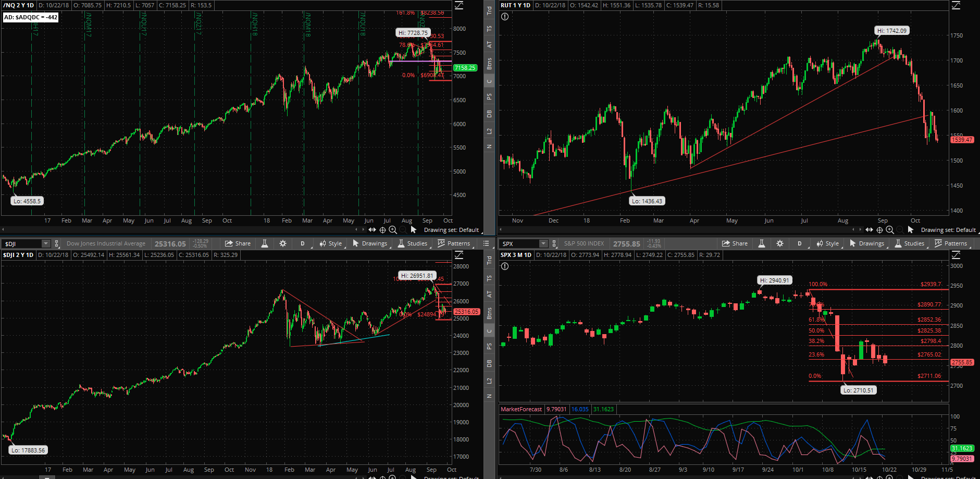The width and height of the screenshot is (980, 479).
Task: Click the info alert icon on RUT chart
Action: (x=505, y=17)
